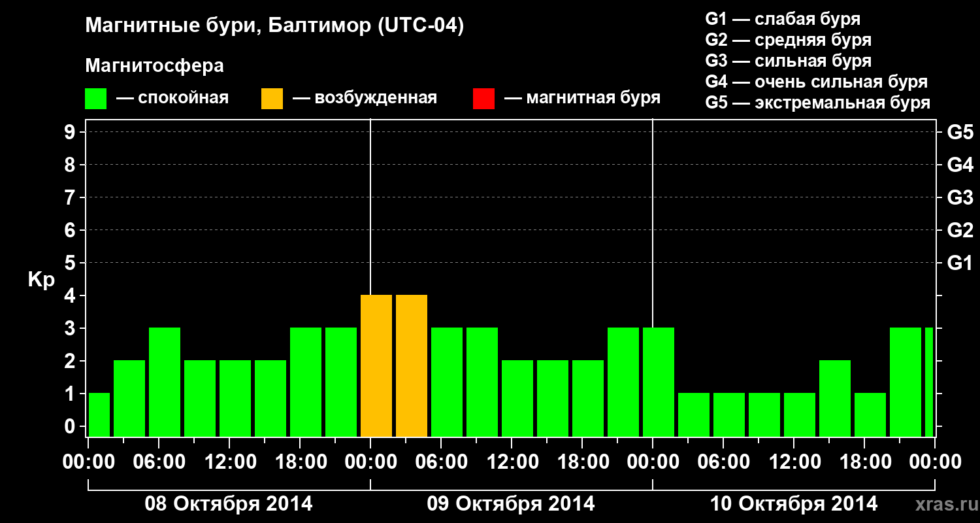Click the Kp 1 bar above 06:00, 10 Октября
Image resolution: width=980 pixels, height=523 pixels.
729,415
